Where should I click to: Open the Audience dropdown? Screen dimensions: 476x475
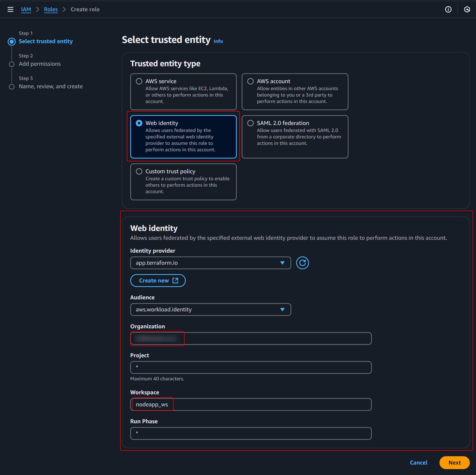[x=210, y=310]
